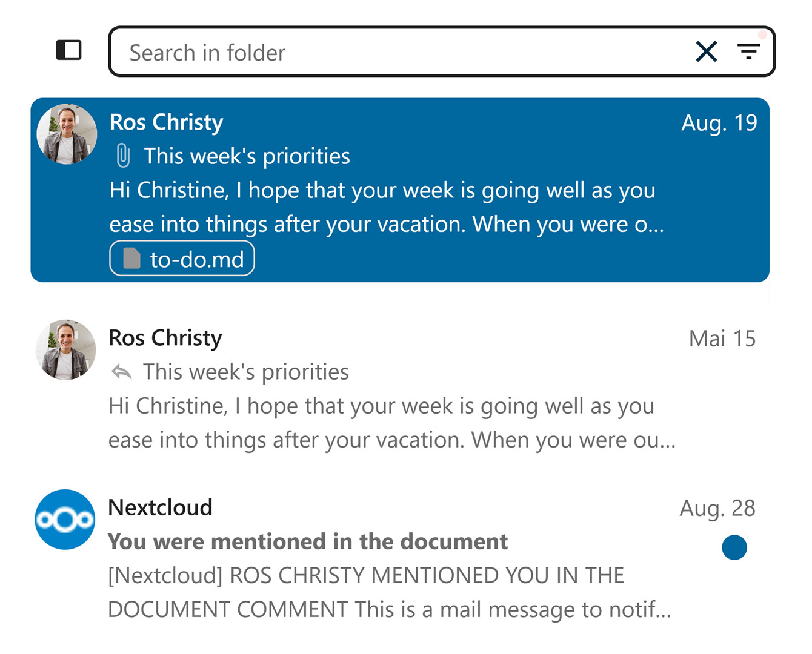Click Ros Christy's avatar in Aug. 19 mail

coord(67,134)
